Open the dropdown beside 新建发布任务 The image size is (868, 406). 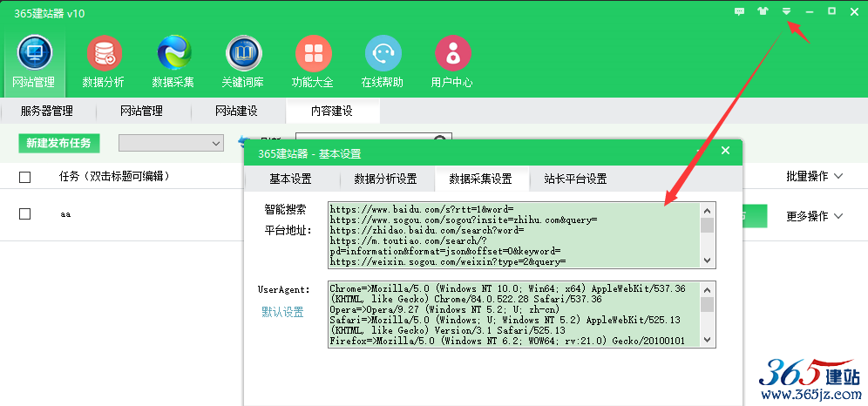click(171, 143)
